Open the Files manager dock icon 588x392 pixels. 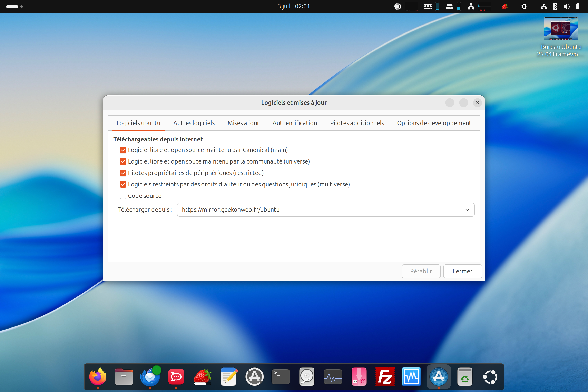(x=124, y=376)
